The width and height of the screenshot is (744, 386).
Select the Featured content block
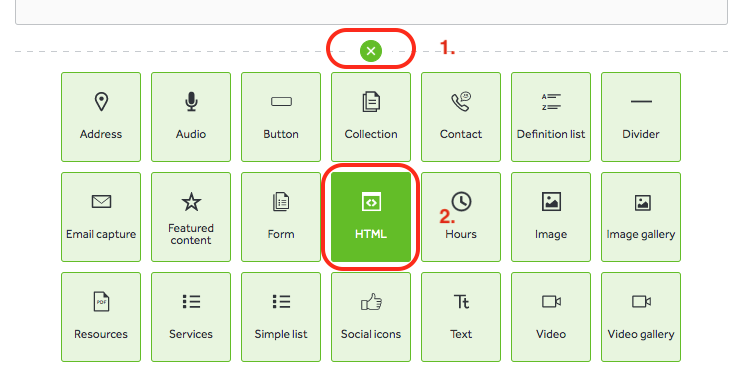point(191,217)
